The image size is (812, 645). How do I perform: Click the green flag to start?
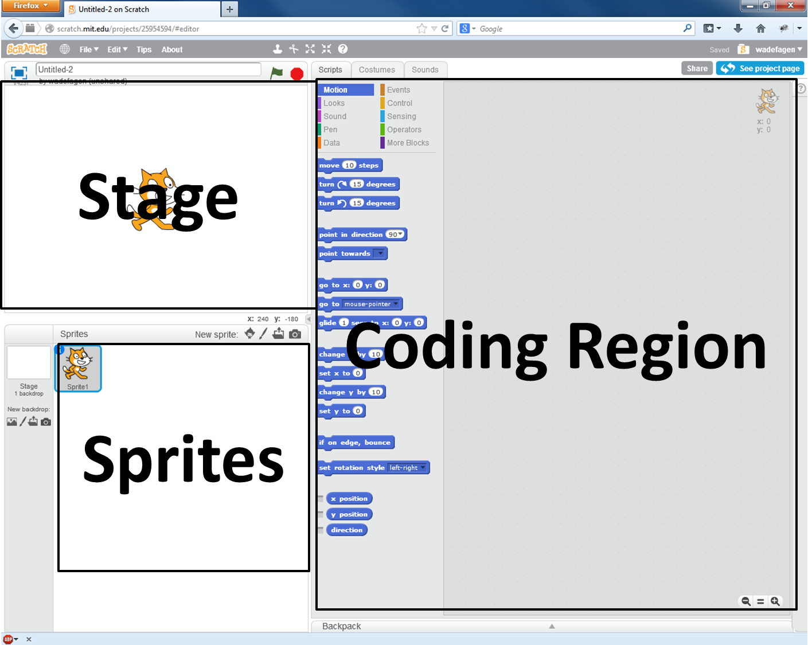coord(276,73)
